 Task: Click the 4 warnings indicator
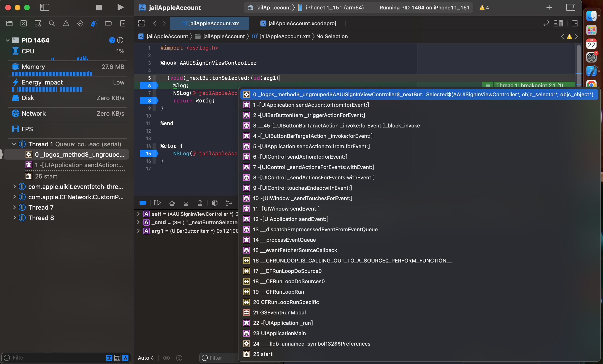pyautogui.click(x=484, y=8)
